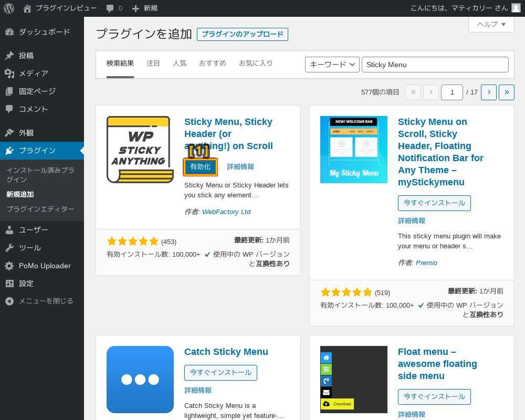
Task: Click the プラグイン plug icon
Action: click(x=9, y=151)
